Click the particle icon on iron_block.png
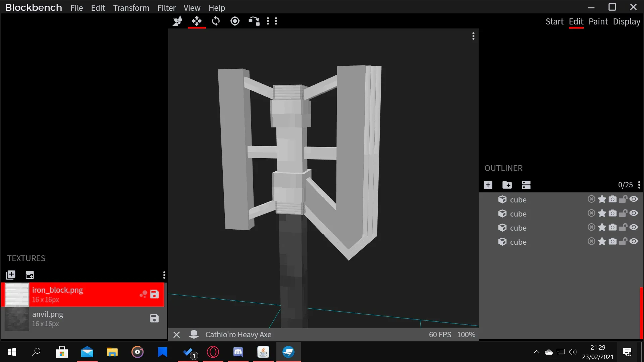 pyautogui.click(x=143, y=294)
